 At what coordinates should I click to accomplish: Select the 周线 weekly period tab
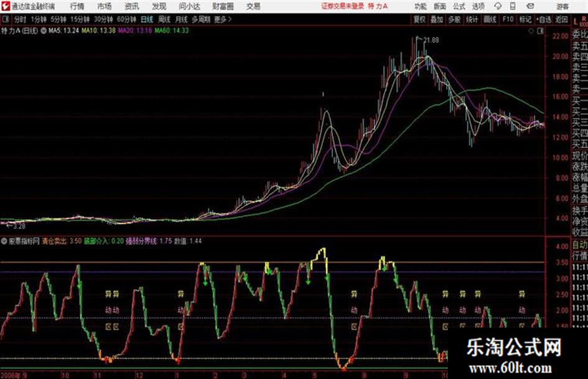coord(164,19)
